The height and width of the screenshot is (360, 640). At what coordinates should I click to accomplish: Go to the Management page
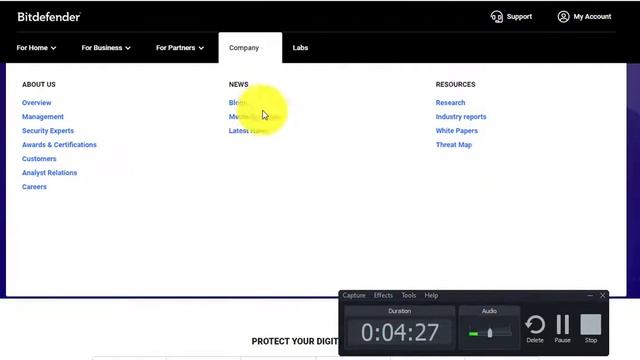pyautogui.click(x=43, y=117)
